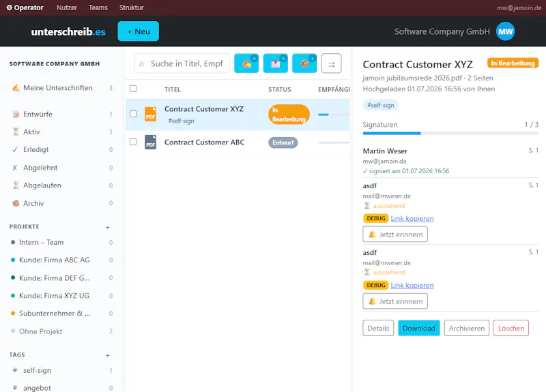Image resolution: width=546 pixels, height=392 pixels.
Task: Click the envelope send quick-action button
Action: [276, 63]
